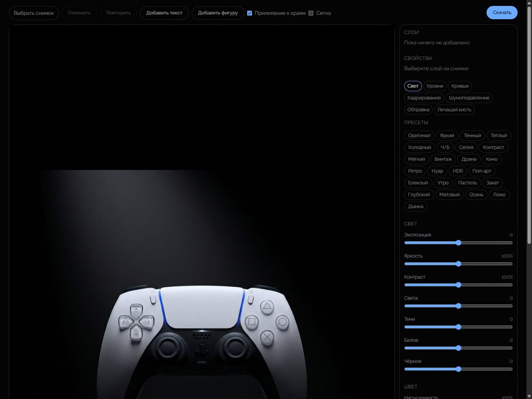
Task: Choose the Блеклый preset
Action: tap(418, 183)
